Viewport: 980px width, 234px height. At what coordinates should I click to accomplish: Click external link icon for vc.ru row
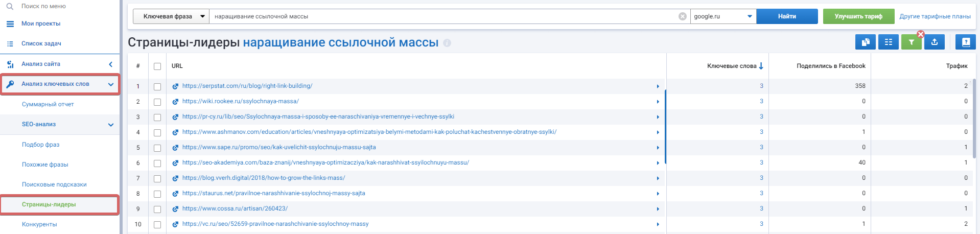[175, 224]
